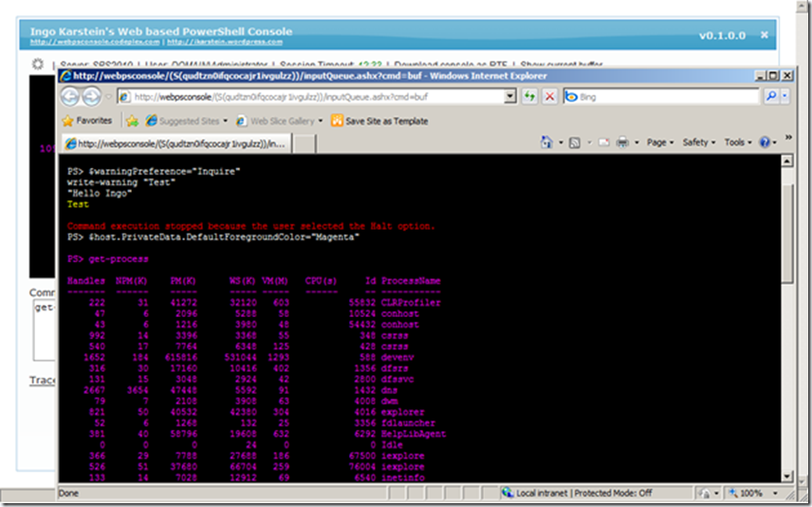The image size is (812, 507).
Task: Click the inetinfo process name
Action: (403, 477)
